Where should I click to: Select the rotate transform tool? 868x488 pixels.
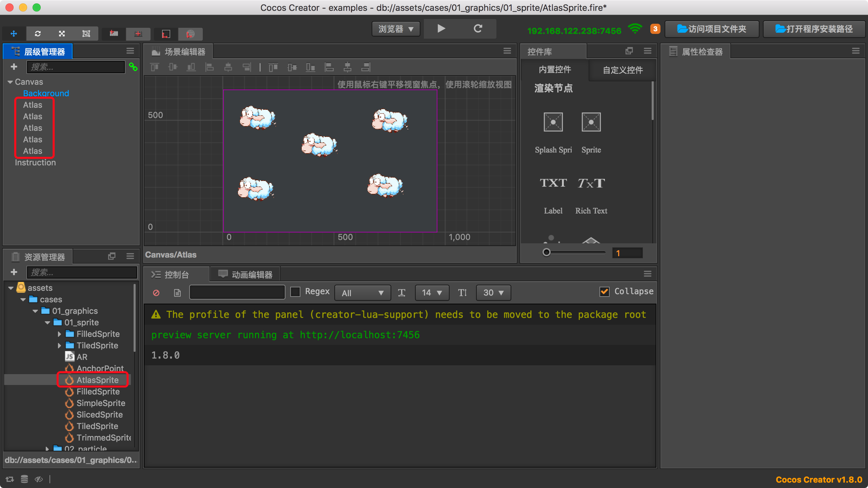tap(38, 34)
